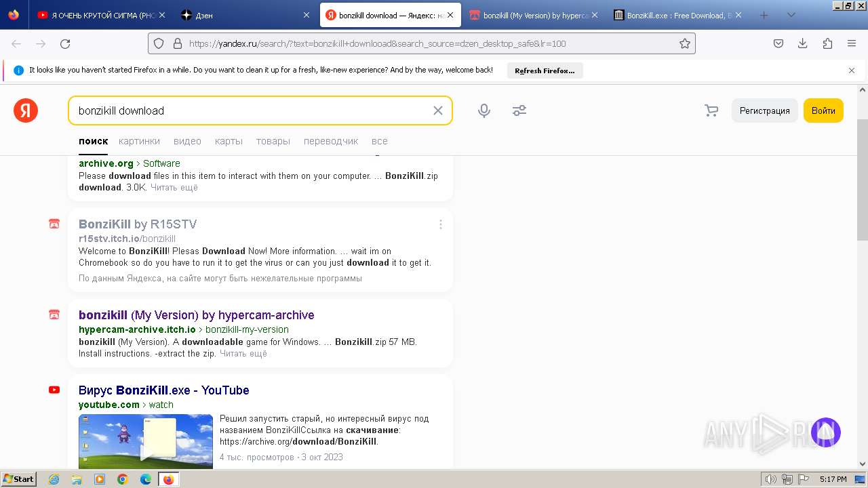Click the YouTube favicon beside Вирус BonziKill.exe
The height and width of the screenshot is (488, 868).
coord(54,390)
